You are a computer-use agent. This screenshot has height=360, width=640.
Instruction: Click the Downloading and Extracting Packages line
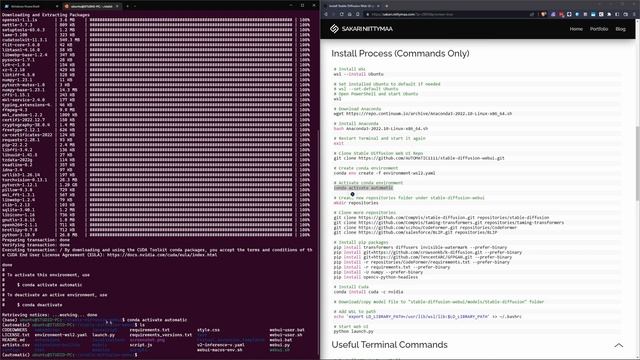point(46,15)
